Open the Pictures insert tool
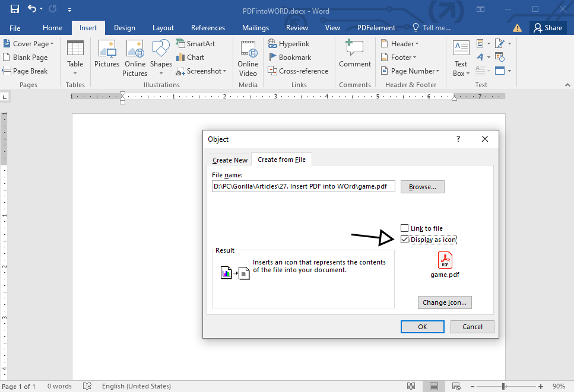This screenshot has width=574, height=392. [x=107, y=58]
